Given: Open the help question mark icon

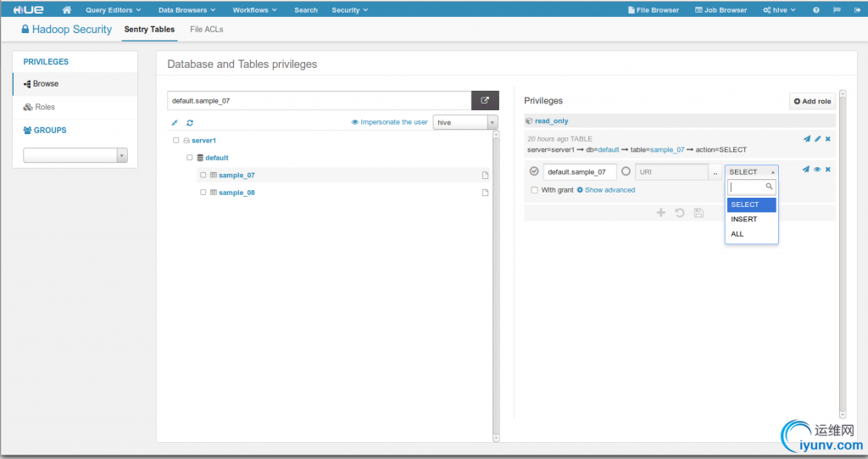Looking at the screenshot, I should (816, 10).
